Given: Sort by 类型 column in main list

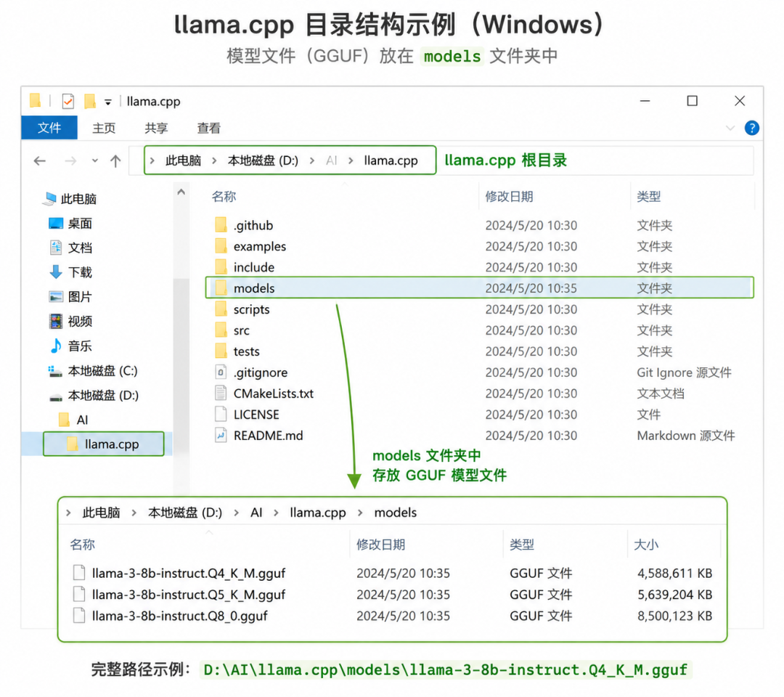Looking at the screenshot, I should pos(648,197).
